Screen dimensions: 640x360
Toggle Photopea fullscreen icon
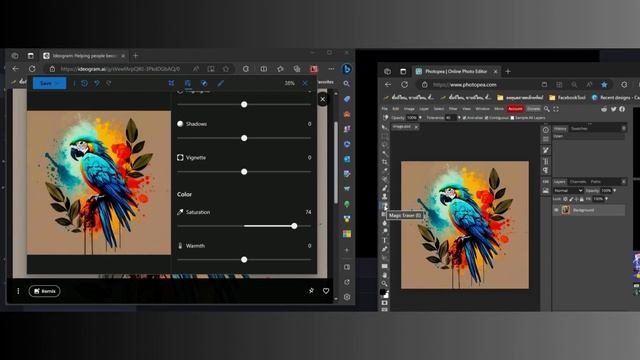pos(556,109)
